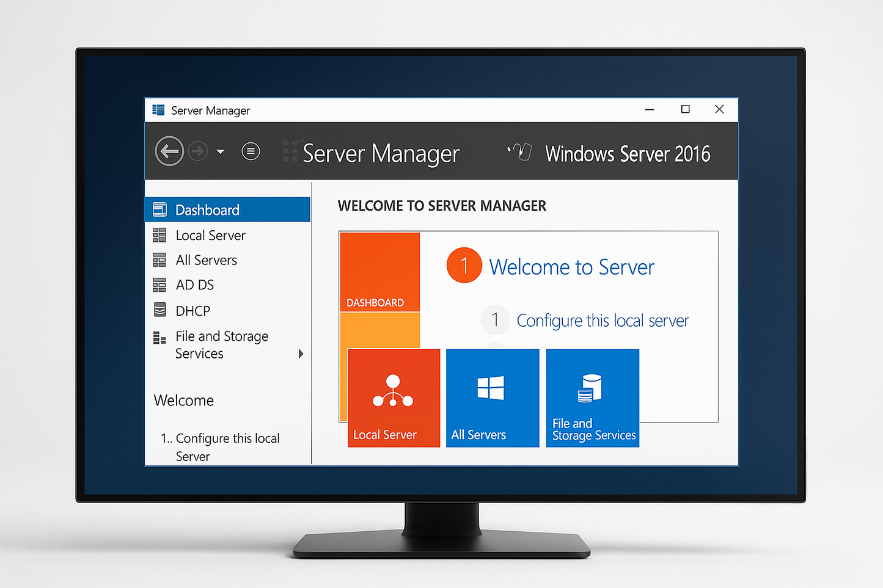Click the orange DASHBOARD tile
This screenshot has width=883, height=588.
click(x=379, y=272)
